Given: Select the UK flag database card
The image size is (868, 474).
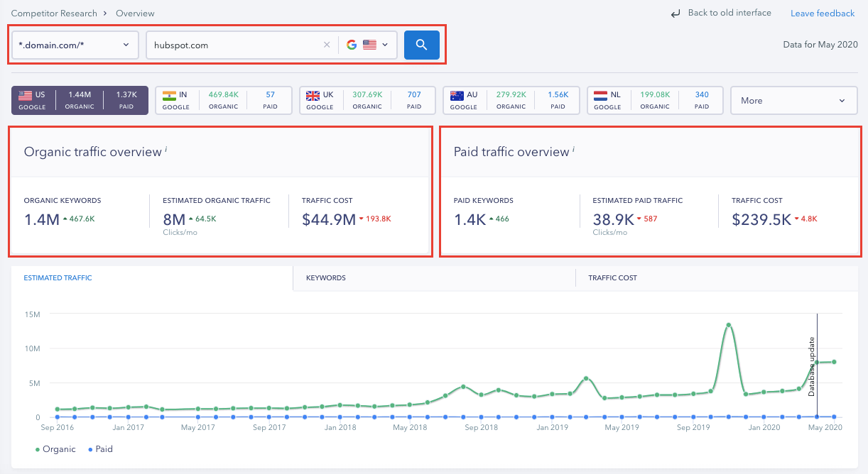Looking at the screenshot, I should [367, 101].
